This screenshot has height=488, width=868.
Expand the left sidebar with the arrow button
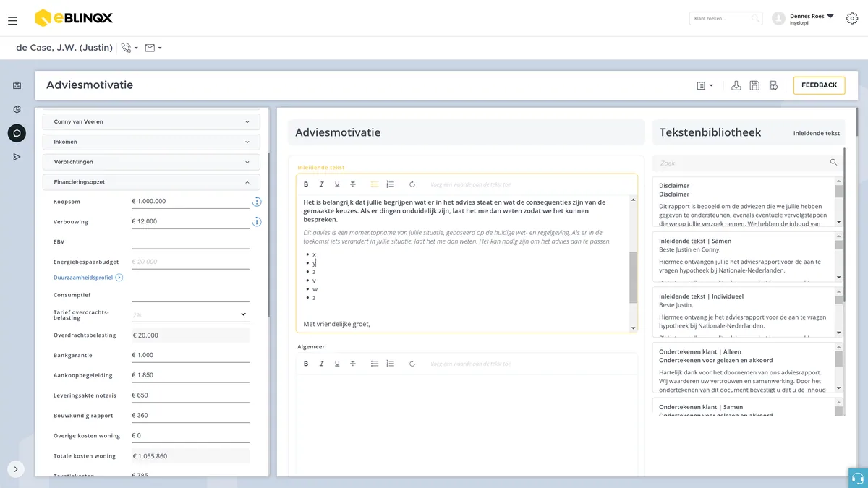16,469
